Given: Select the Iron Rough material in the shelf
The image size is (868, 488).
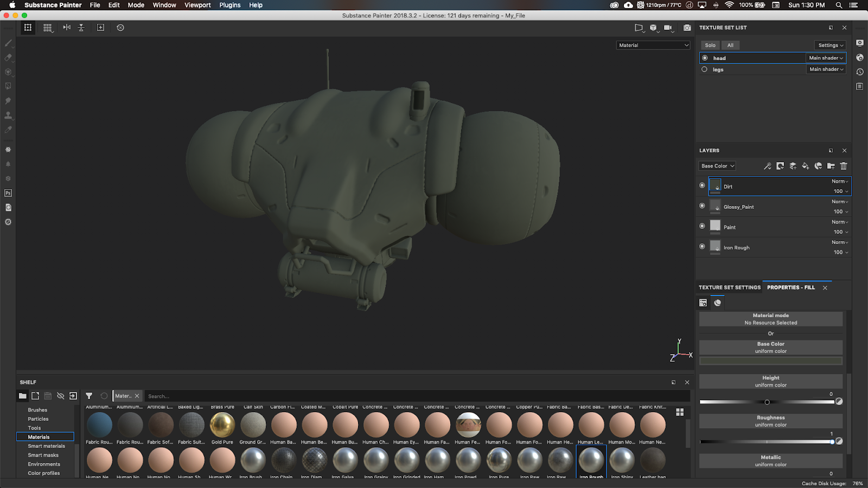Looking at the screenshot, I should click(591, 462).
